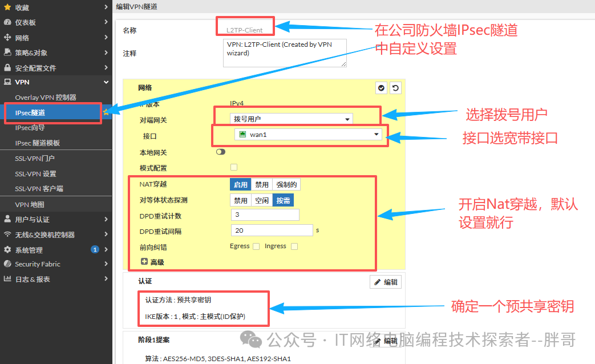This screenshot has height=364, width=595.
Task: Click the DPD重试间隔 input field
Action: [272, 230]
